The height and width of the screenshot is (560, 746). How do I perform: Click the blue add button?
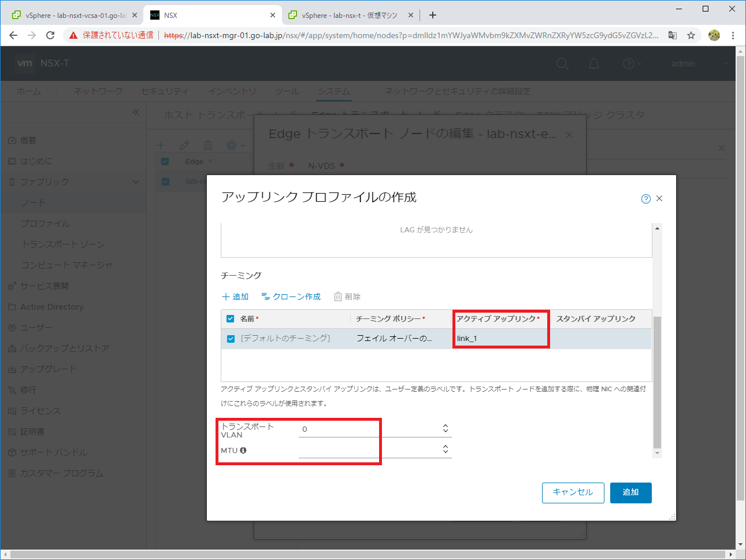click(631, 492)
